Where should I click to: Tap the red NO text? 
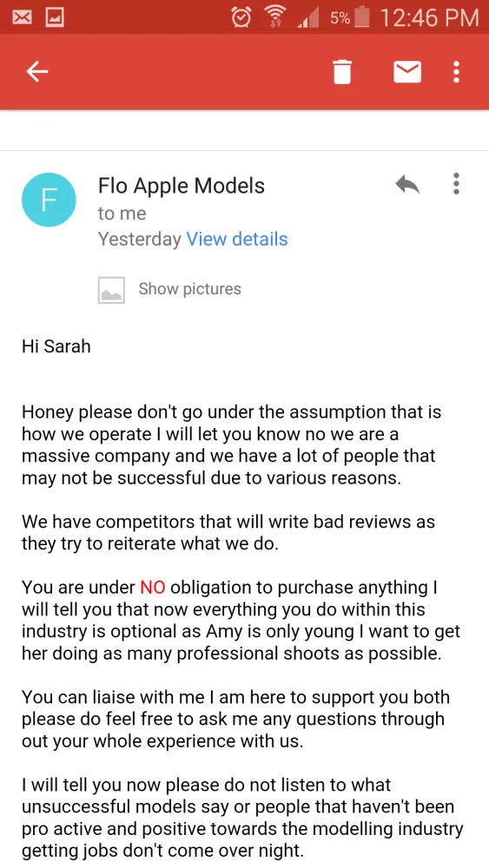click(x=153, y=588)
